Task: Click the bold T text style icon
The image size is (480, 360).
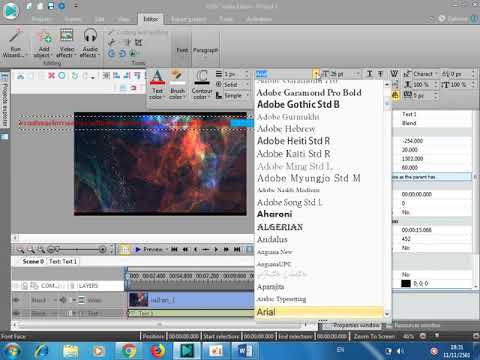Action: coord(369,74)
